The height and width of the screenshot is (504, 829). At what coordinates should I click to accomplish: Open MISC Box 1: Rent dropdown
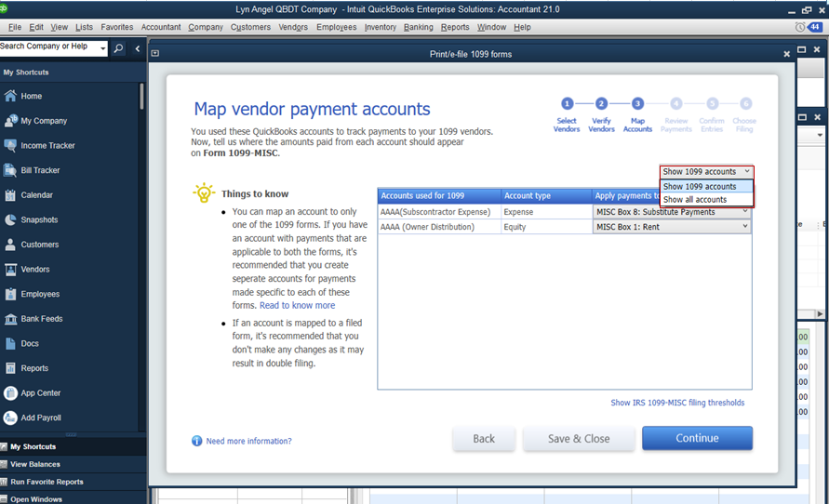pyautogui.click(x=672, y=227)
